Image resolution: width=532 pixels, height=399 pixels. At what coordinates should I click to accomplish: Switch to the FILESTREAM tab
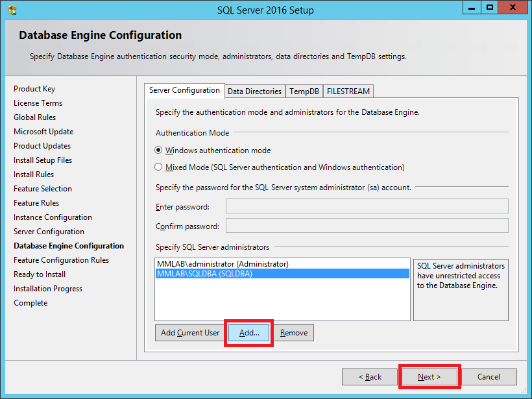click(348, 91)
